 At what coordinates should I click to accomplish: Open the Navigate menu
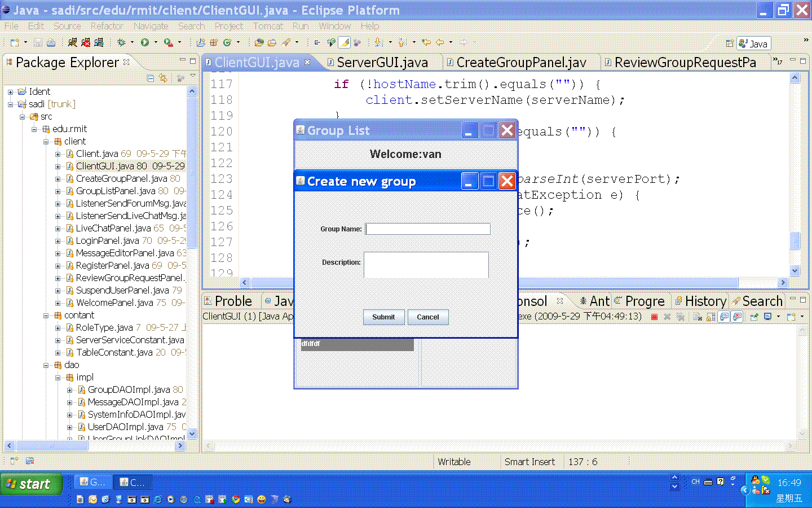point(151,26)
